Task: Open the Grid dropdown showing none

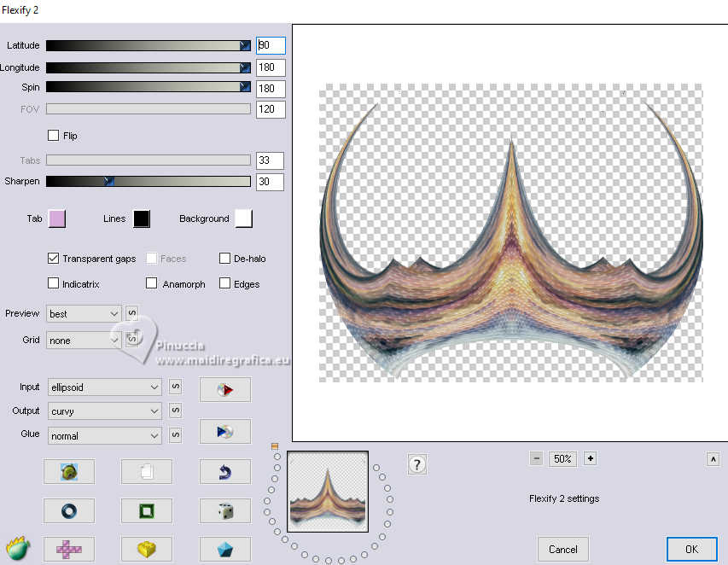Action: tap(84, 341)
